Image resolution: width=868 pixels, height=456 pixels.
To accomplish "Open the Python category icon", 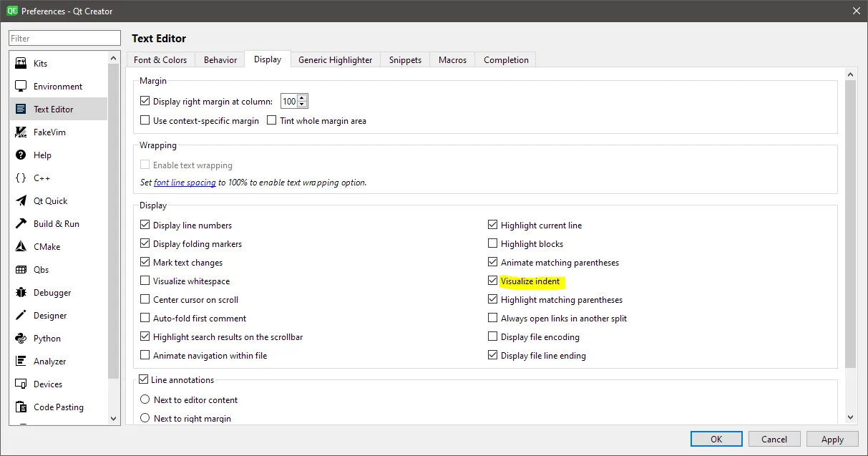I will 21,338.
